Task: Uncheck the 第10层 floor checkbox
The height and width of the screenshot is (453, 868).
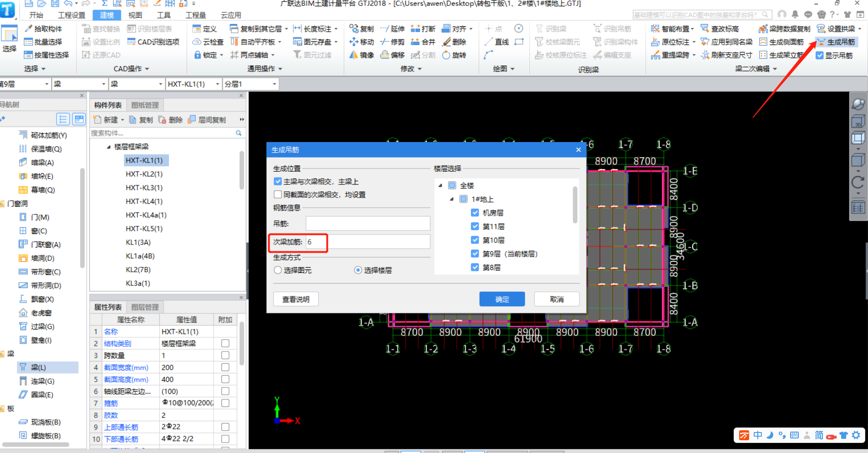Action: 475,240
